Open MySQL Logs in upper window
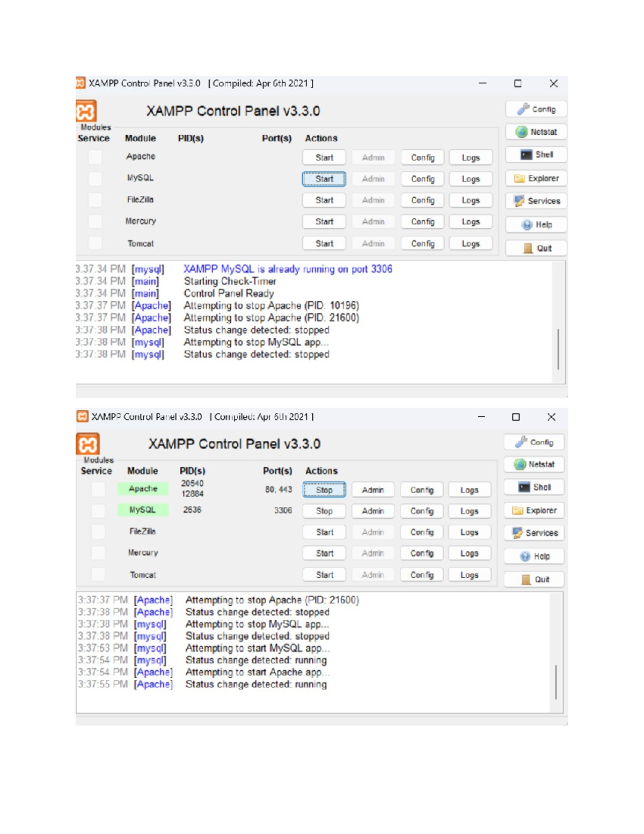 click(x=471, y=179)
